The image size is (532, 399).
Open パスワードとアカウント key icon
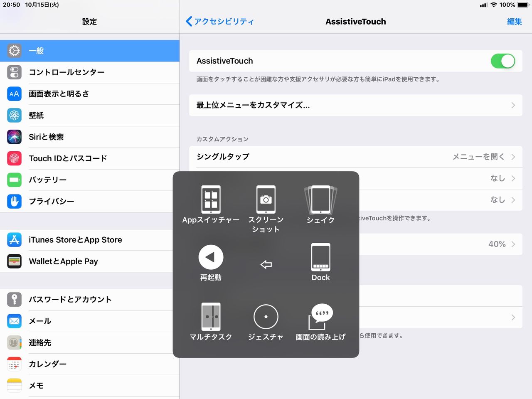pos(15,299)
